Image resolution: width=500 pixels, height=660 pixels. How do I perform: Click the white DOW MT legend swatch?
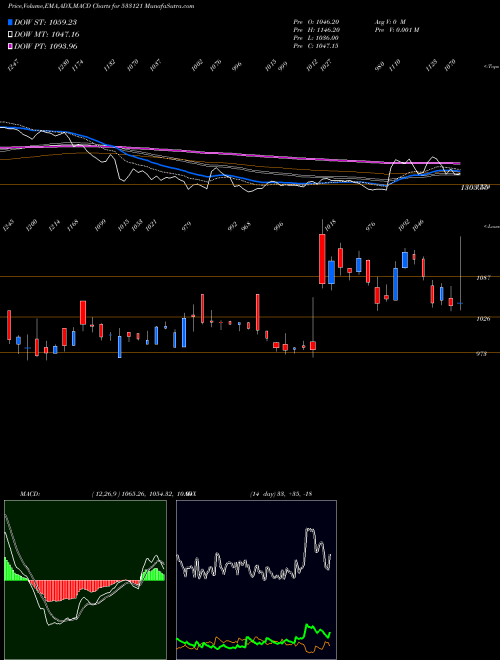coord(10,35)
